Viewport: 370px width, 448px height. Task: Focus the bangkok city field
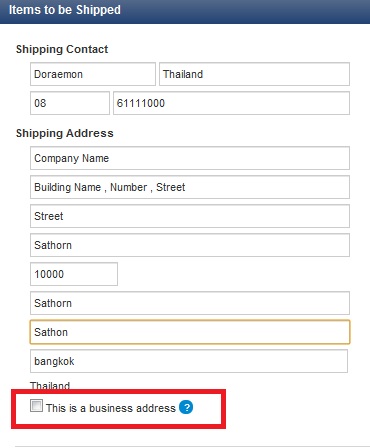click(189, 361)
